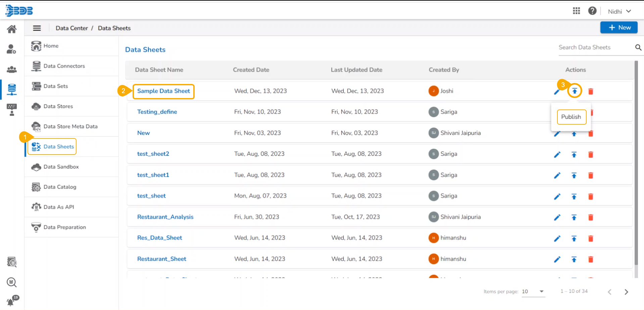
Task: Click the home icon in left rail
Action: [x=12, y=29]
